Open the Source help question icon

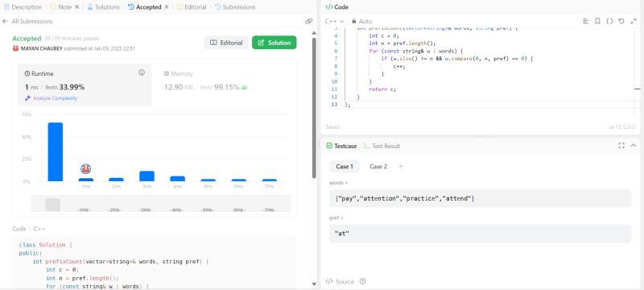362,282
